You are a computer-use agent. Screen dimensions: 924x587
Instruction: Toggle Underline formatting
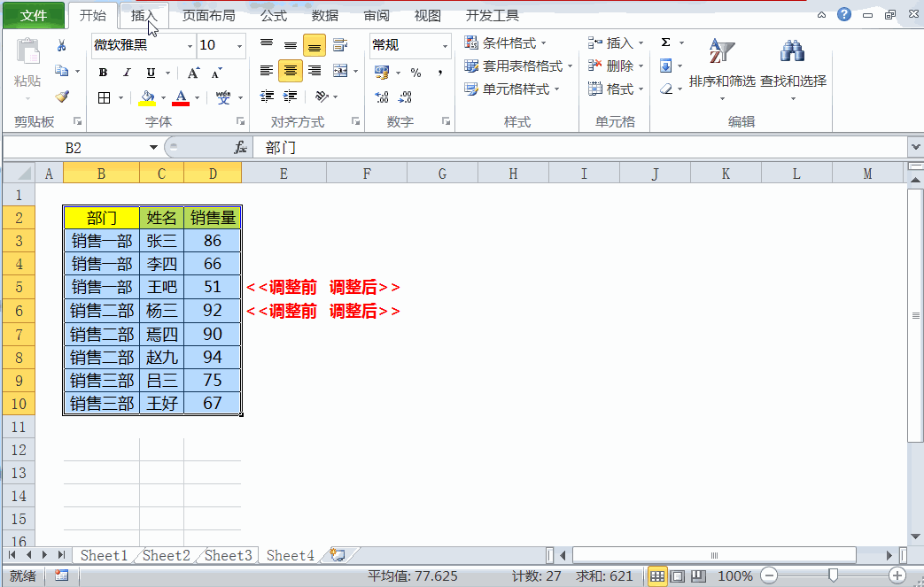point(151,73)
